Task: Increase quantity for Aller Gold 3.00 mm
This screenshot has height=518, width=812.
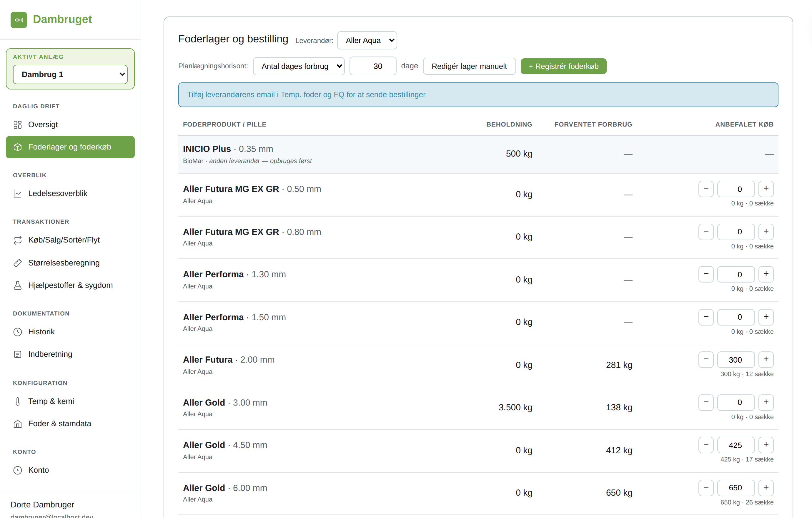Action: 766,402
